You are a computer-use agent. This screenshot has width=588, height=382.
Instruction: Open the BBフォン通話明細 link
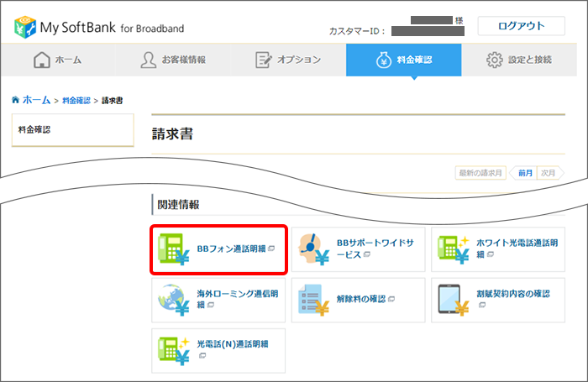click(x=218, y=249)
